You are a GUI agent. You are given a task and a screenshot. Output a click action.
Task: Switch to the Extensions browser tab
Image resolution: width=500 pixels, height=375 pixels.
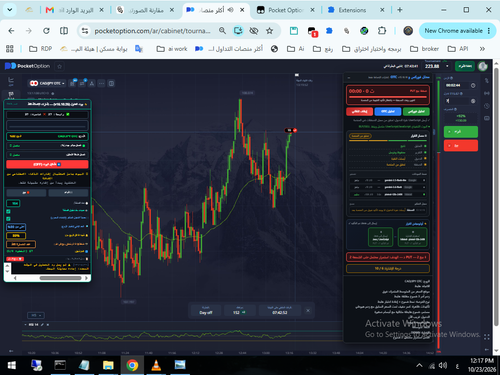tap(355, 10)
